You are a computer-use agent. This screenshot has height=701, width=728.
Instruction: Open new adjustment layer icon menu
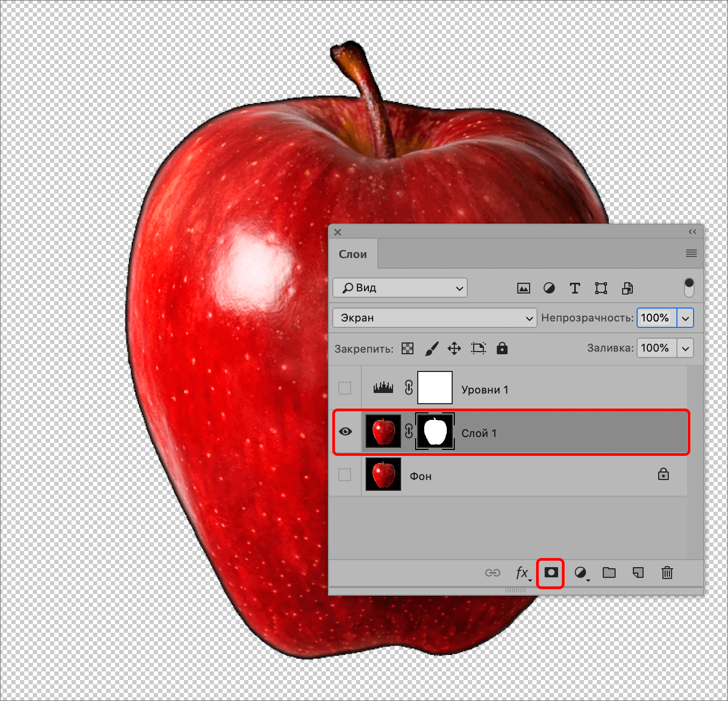tap(581, 573)
